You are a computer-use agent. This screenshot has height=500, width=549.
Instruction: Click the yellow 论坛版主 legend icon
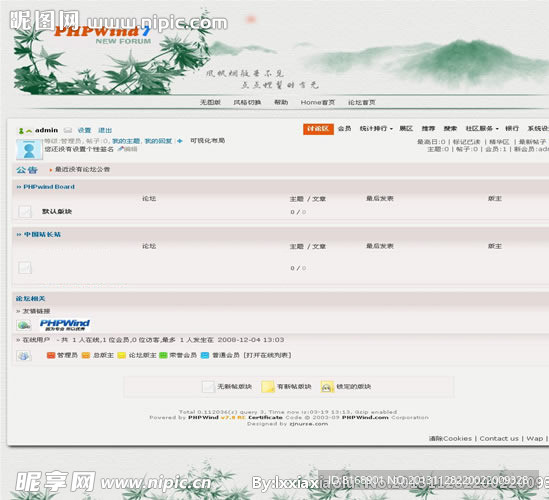tap(121, 355)
